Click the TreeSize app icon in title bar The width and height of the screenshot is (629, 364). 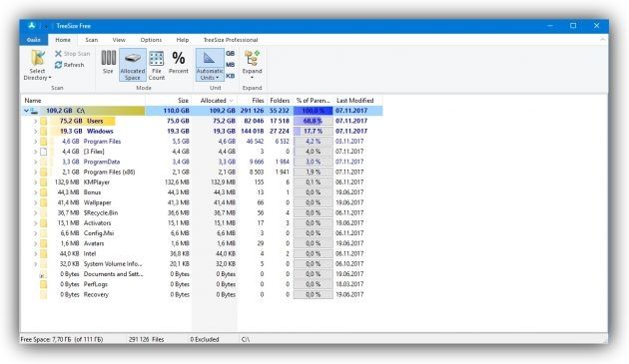point(32,26)
